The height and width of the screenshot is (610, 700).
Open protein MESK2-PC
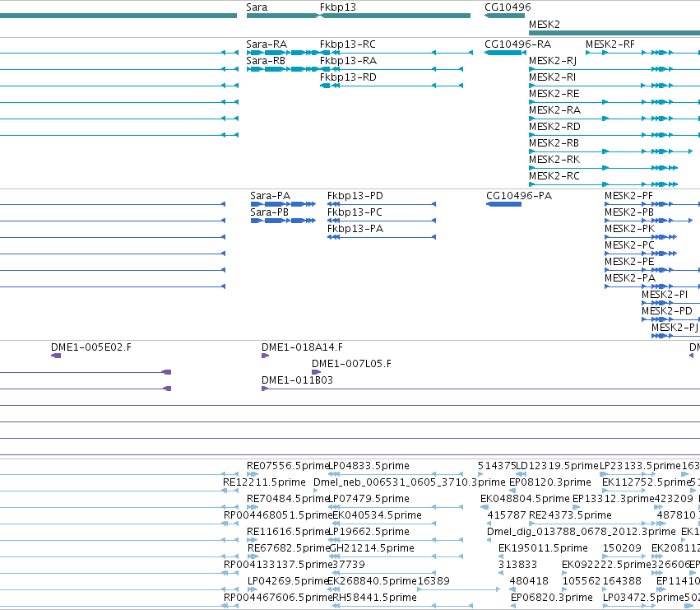point(629,245)
